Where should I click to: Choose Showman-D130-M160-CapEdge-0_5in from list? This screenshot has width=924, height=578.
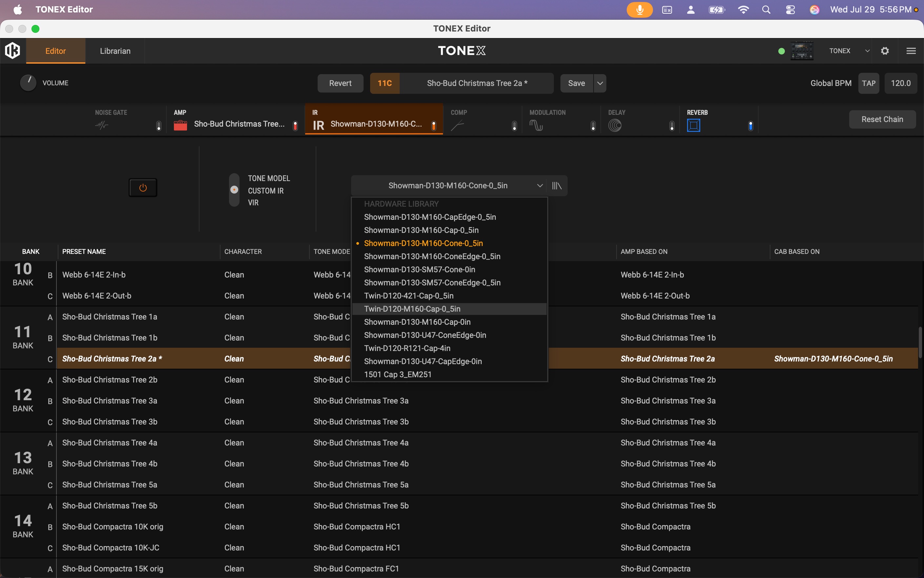[450, 217]
